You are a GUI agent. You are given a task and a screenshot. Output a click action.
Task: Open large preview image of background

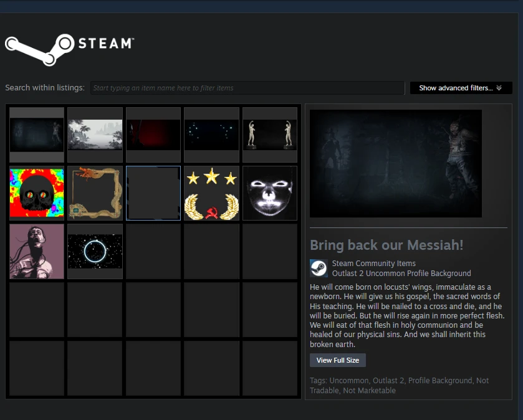396,163
